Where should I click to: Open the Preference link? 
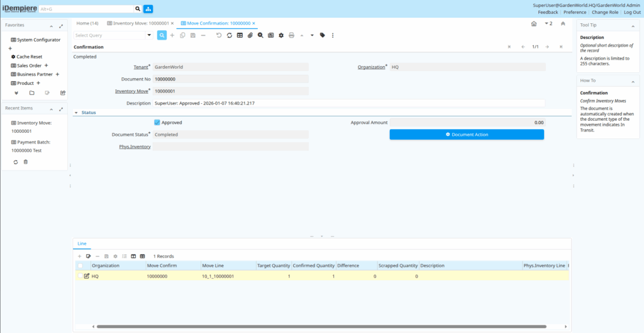coord(575,13)
